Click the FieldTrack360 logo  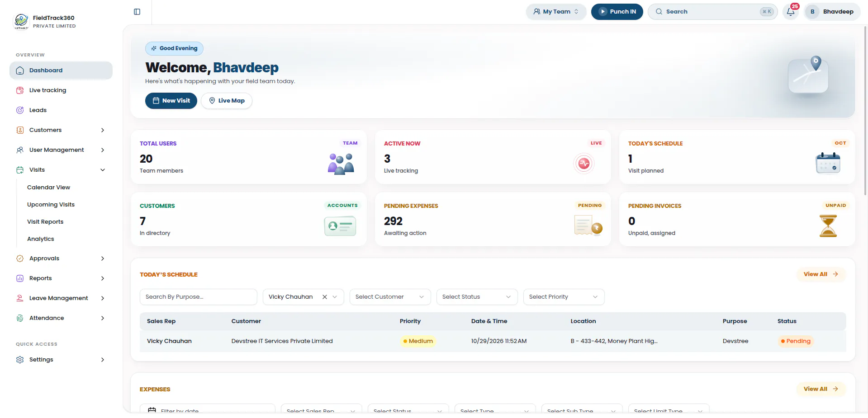click(21, 21)
